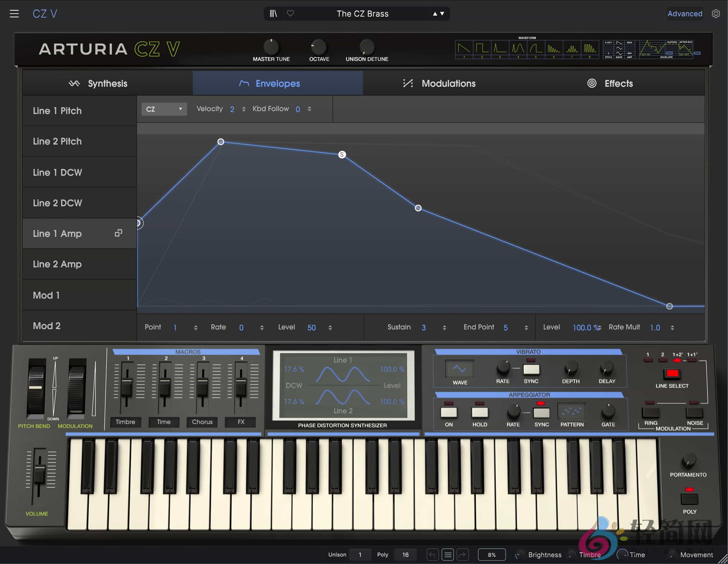728x564 pixels.
Task: Switch to the Modulations tab
Action: [x=448, y=83]
